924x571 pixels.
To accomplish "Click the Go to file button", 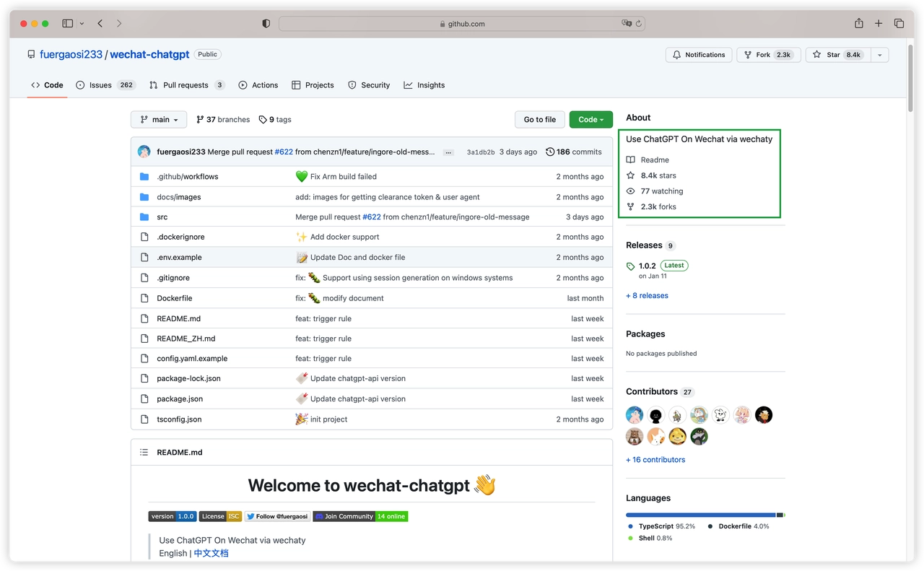I will coord(539,120).
